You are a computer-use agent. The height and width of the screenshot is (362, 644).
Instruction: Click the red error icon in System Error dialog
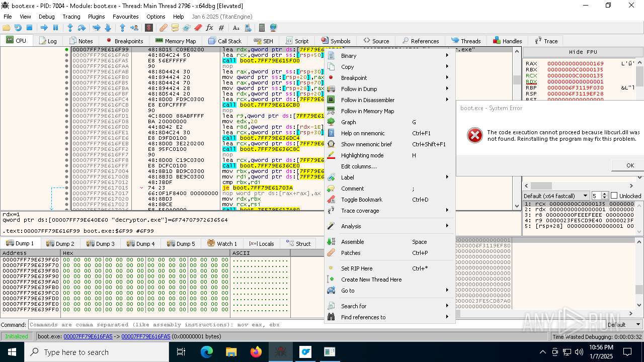474,135
